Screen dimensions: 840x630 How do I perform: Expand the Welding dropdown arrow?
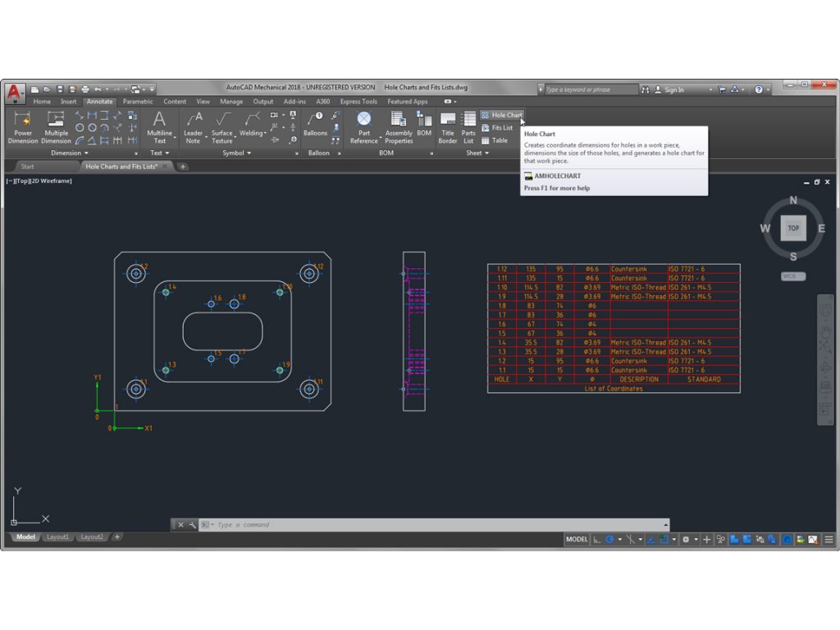click(x=265, y=133)
